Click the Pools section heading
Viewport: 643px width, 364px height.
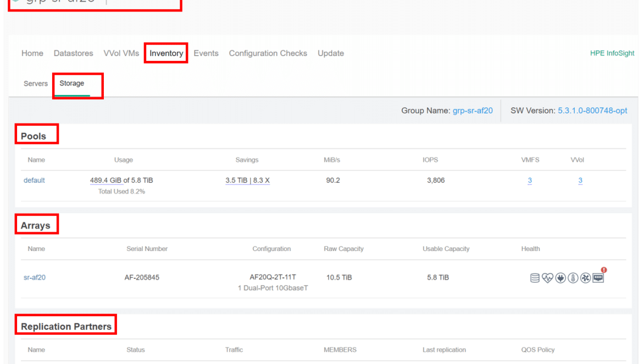point(33,136)
